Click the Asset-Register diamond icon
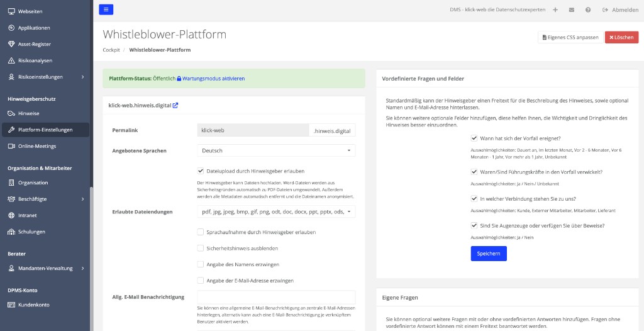The height and width of the screenshot is (331, 644). 11,44
